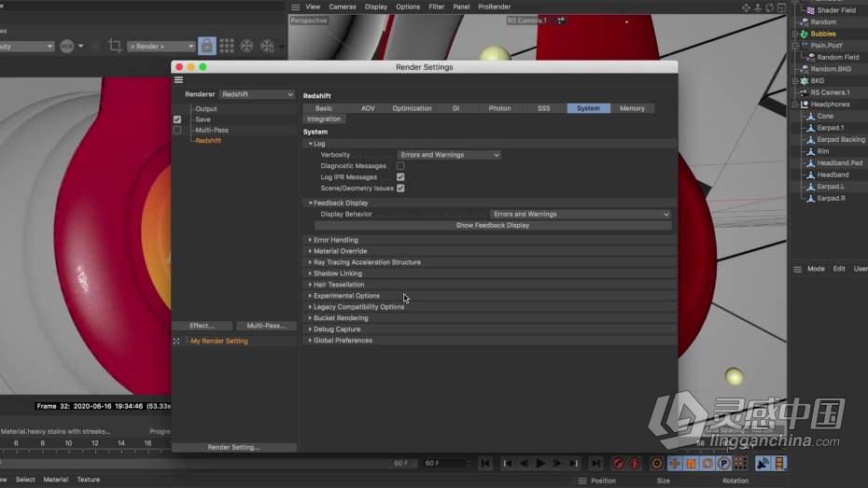Image resolution: width=868 pixels, height=488 pixels.
Task: Switch to the Optimization tab
Action: coord(412,108)
